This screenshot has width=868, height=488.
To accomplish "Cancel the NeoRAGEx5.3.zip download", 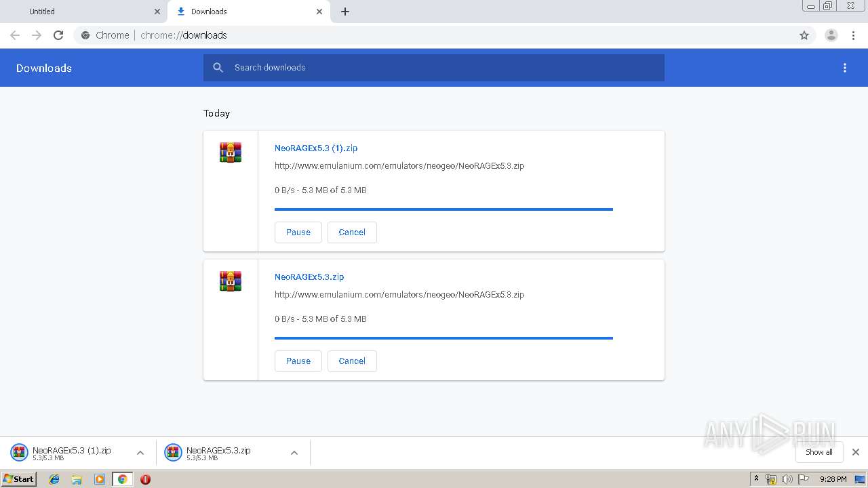I will click(x=352, y=361).
